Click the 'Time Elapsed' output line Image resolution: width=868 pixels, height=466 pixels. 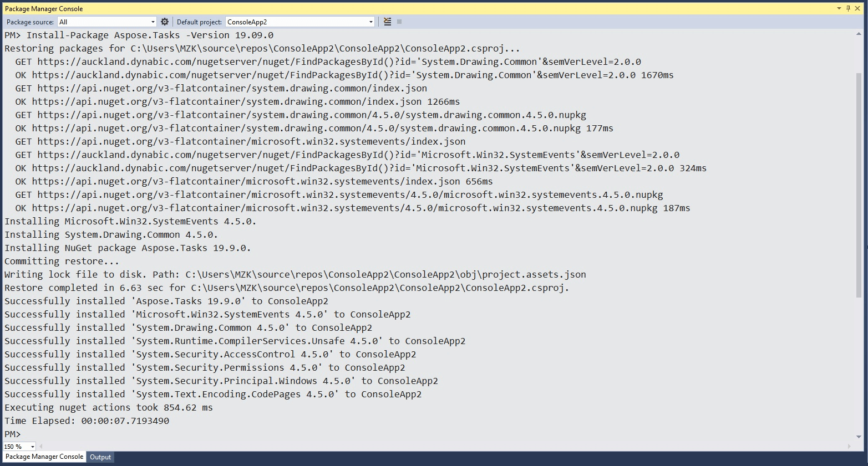pyautogui.click(x=87, y=421)
